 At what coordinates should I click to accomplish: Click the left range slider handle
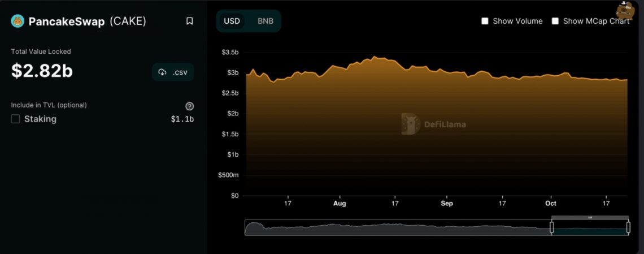pos(551,227)
